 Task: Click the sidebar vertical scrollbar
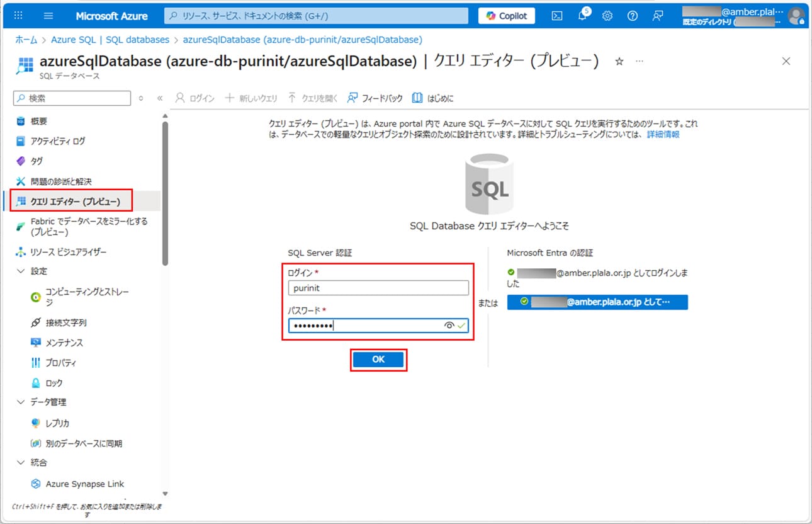165,189
